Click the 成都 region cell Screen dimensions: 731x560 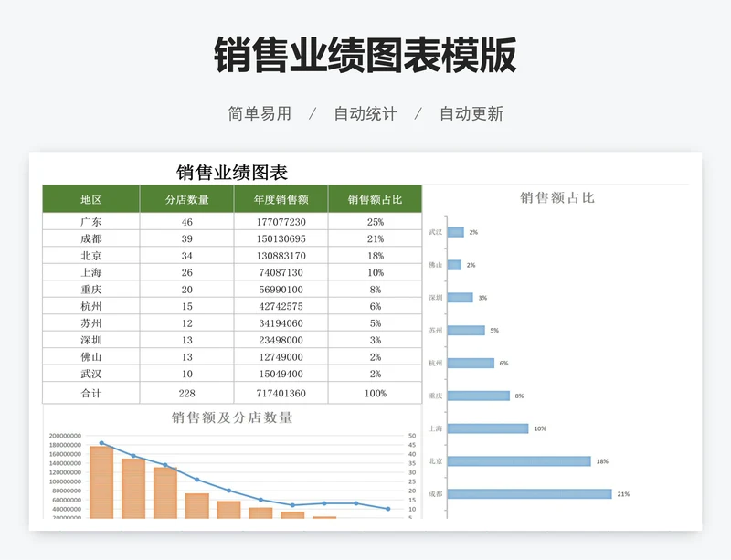(x=90, y=238)
